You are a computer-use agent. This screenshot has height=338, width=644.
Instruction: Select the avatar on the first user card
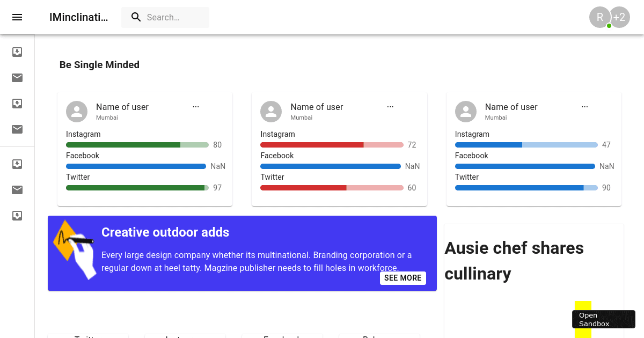click(76, 112)
